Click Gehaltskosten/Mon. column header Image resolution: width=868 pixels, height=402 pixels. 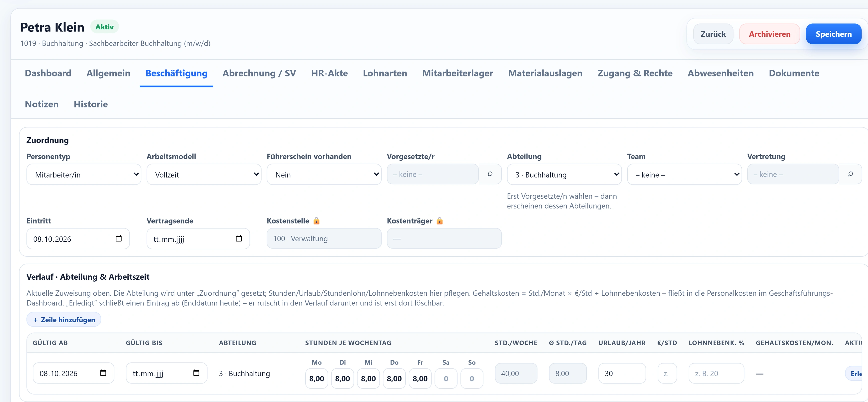tap(794, 343)
